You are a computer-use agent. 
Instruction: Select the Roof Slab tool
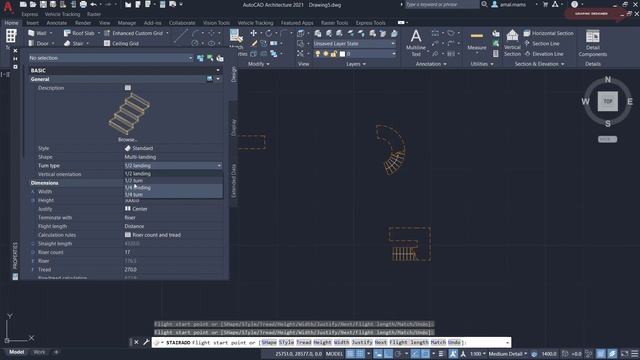click(x=80, y=33)
